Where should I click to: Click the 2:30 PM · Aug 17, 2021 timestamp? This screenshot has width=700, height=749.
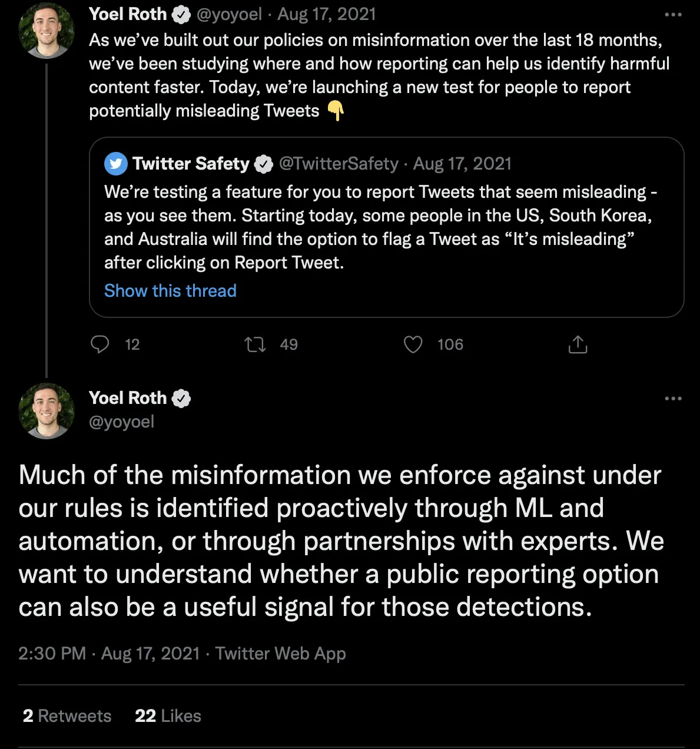point(110,654)
